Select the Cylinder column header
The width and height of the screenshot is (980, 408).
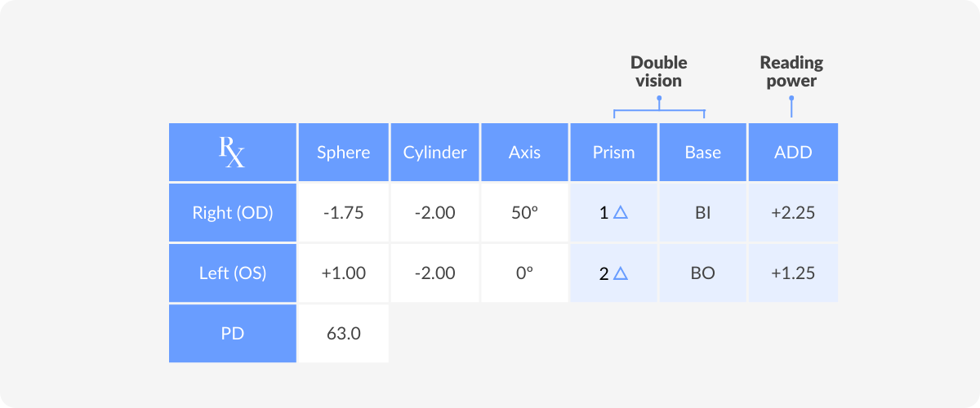coord(435,153)
